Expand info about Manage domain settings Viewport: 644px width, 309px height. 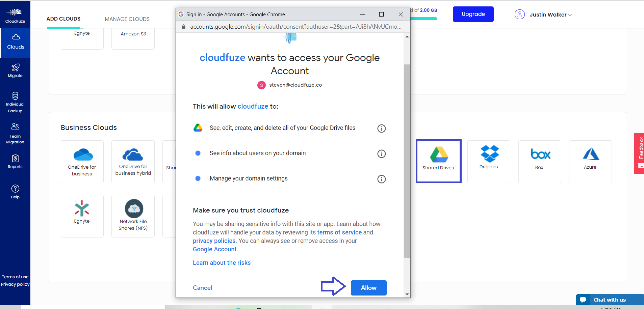[381, 179]
